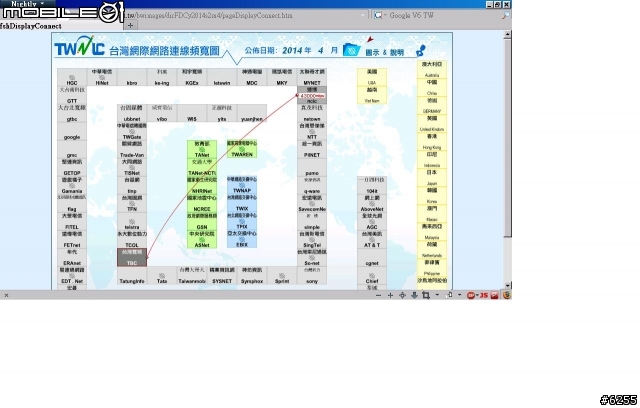Viewport: 640px width, 408px height.
Task: Select the NTT network node
Action: [x=312, y=131]
